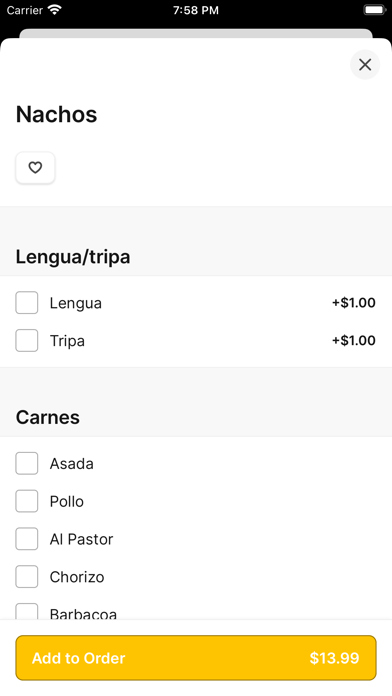This screenshot has width=392, height=696.
Task: Tick the Chorizo checkbox
Action: tap(27, 577)
